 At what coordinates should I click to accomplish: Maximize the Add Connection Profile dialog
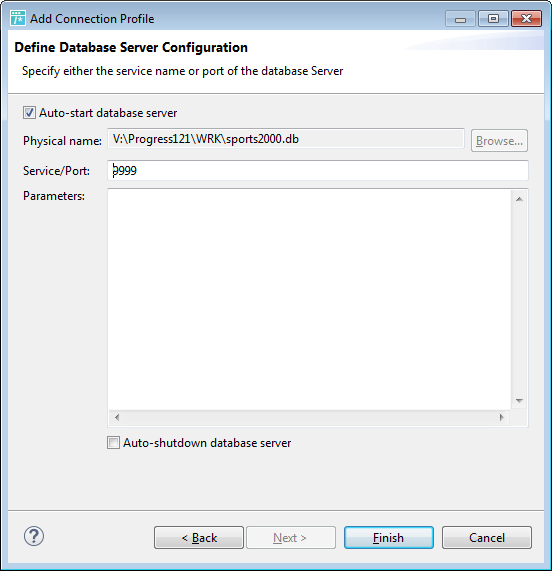(493, 19)
